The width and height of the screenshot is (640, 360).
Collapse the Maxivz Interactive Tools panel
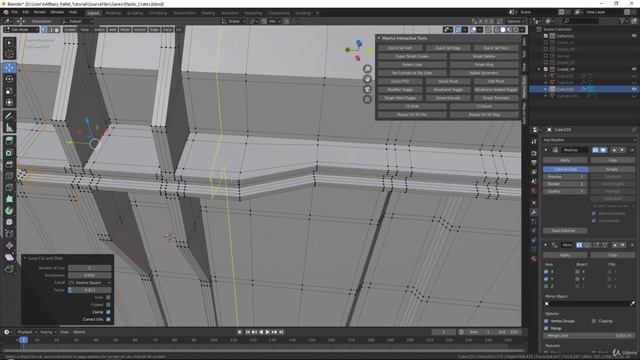click(x=379, y=38)
